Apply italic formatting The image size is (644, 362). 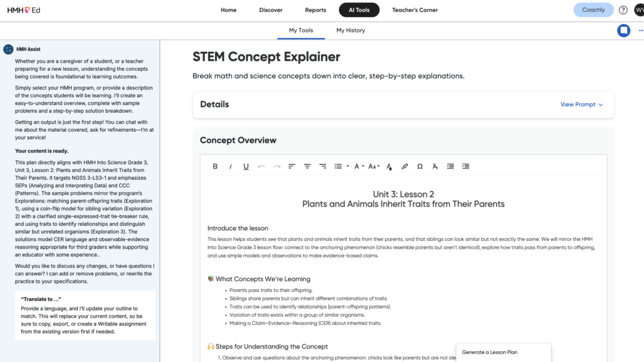pyautogui.click(x=230, y=166)
